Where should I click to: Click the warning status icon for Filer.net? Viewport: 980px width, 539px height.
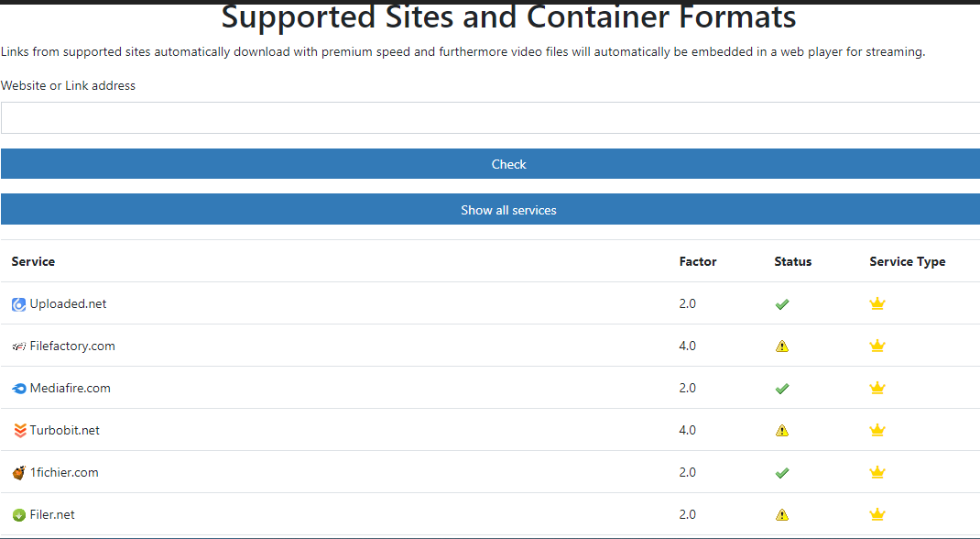(782, 515)
